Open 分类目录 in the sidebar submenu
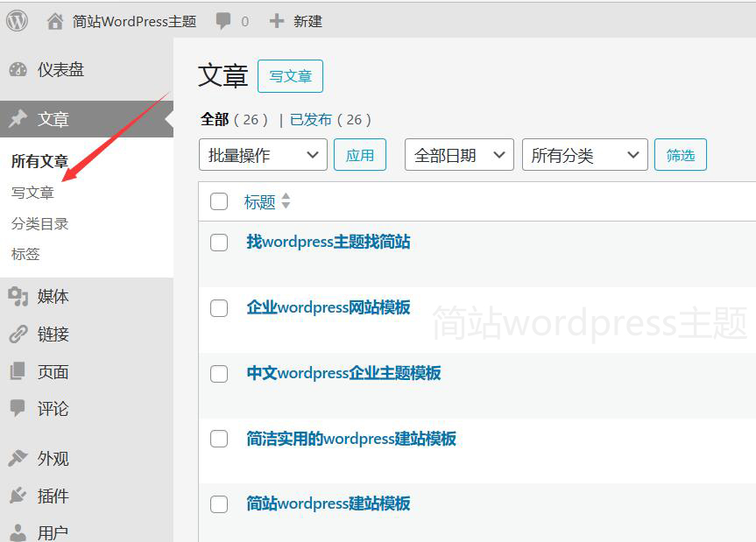The height and width of the screenshot is (542, 756). tap(39, 223)
